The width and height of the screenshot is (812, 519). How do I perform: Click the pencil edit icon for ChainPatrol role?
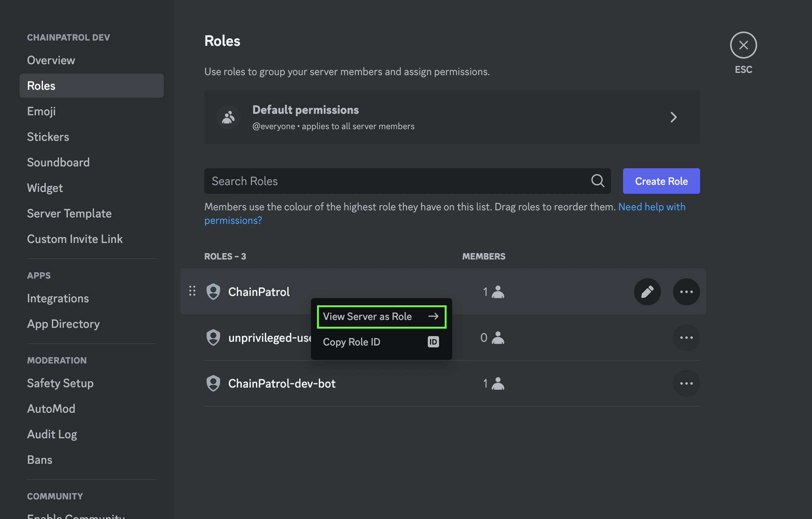tap(647, 292)
